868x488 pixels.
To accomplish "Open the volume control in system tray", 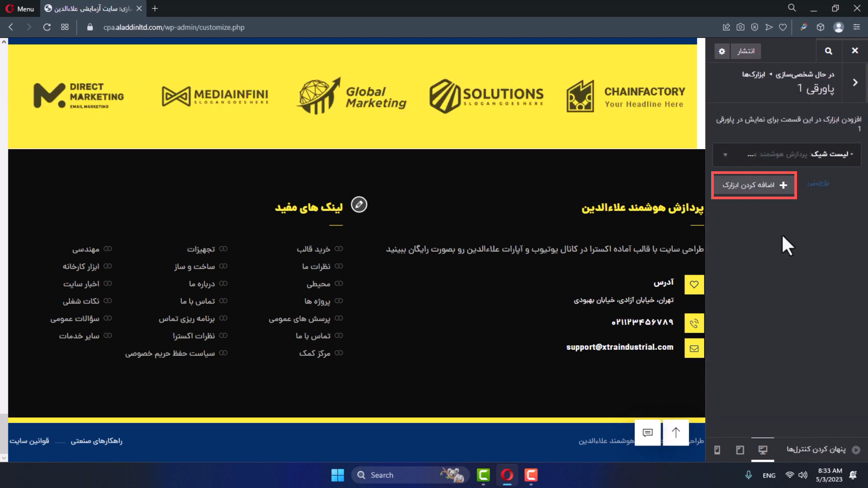I will coord(803,475).
